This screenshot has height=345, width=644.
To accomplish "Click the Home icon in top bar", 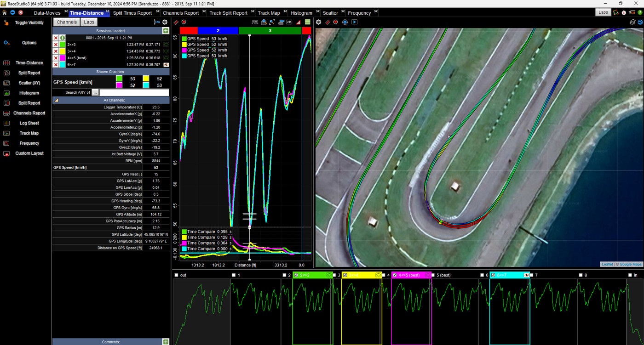I will coord(5,13).
